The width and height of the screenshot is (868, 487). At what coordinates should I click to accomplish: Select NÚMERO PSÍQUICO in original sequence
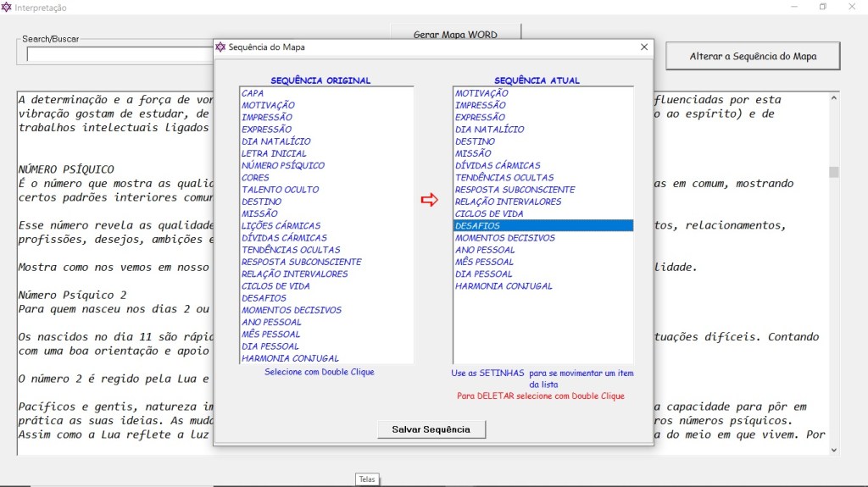(282, 165)
